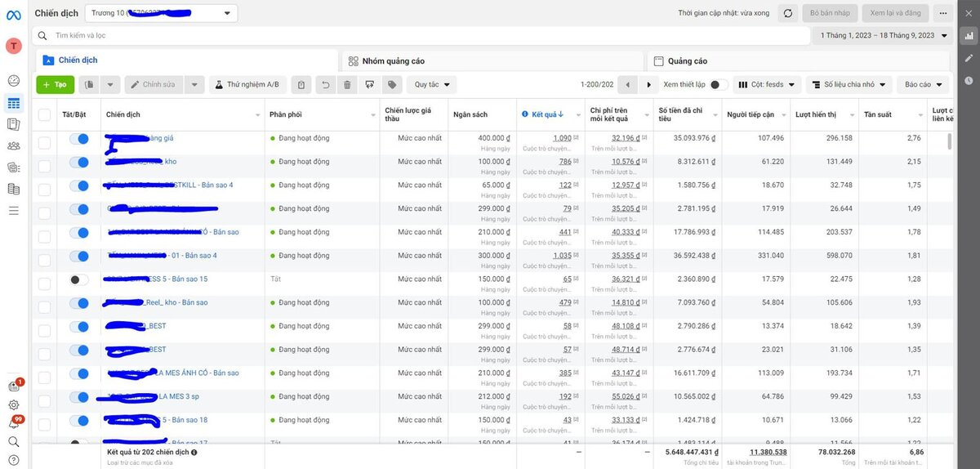This screenshot has width=980, height=469.
Task: Check the box for the 'Bản sao 18' row
Action: click(x=44, y=424)
